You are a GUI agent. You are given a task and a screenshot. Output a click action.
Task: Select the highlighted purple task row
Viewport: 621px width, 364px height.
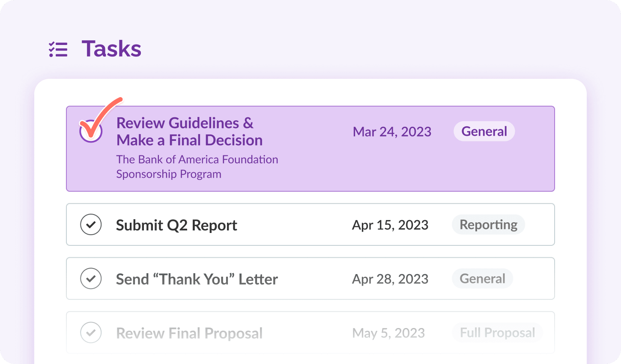310,149
